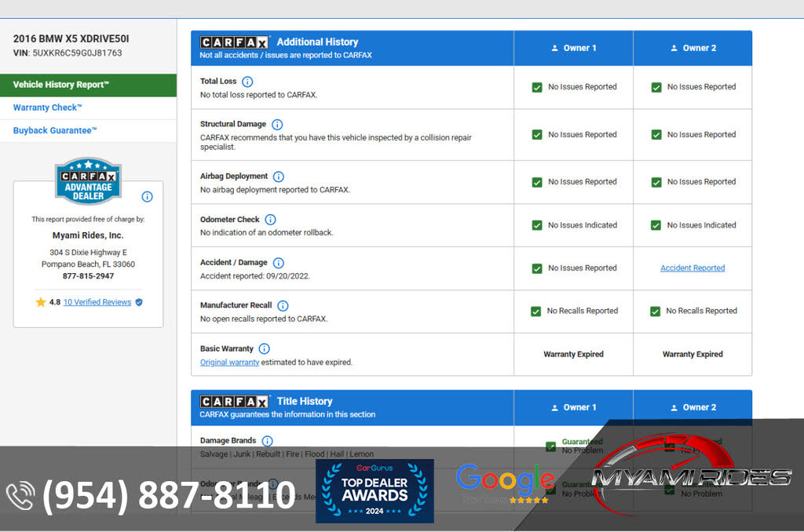Click Manufacturer Recall Owner 2 green checkmark
The image size is (804, 532).
point(656,312)
